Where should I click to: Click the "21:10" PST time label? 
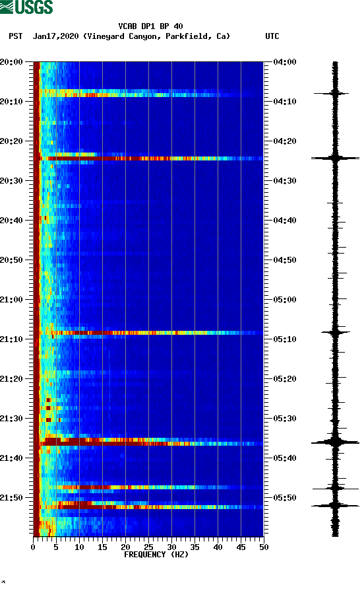tap(11, 339)
